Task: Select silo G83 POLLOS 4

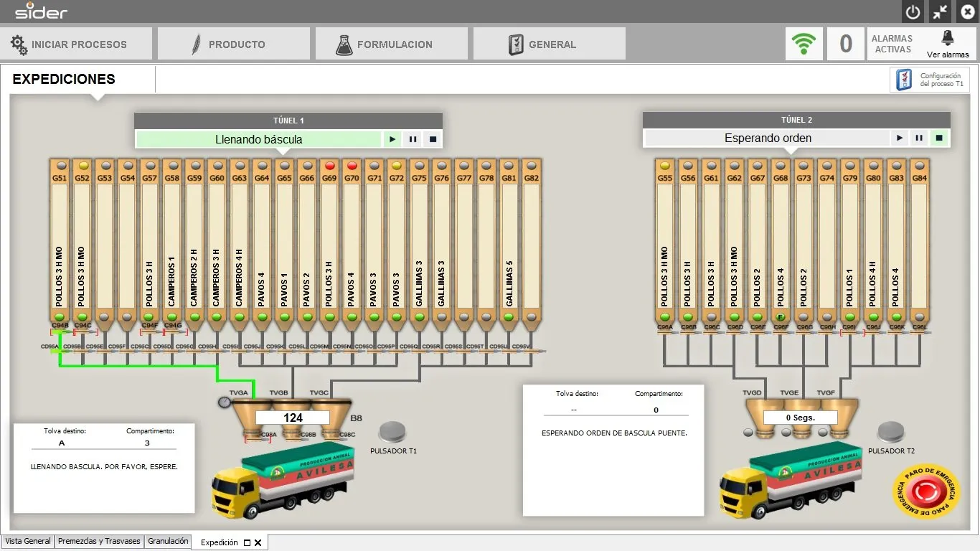Action: (x=897, y=244)
